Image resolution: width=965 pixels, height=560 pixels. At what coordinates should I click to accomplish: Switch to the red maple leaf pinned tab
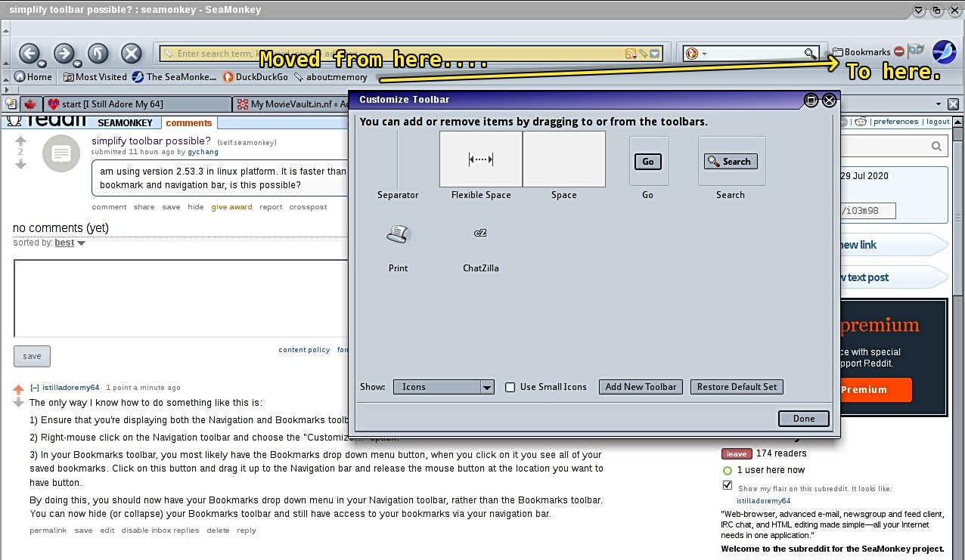(30, 104)
